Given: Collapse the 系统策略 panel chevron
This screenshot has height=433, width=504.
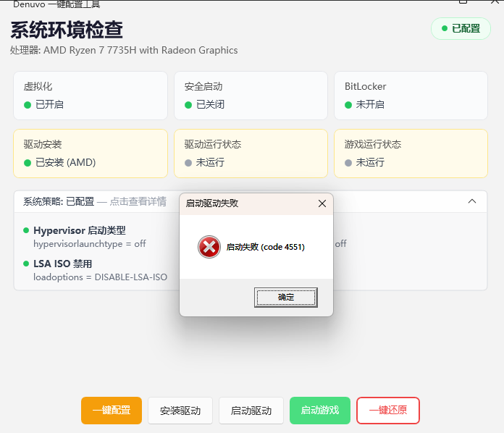Looking at the screenshot, I should pyautogui.click(x=472, y=201).
